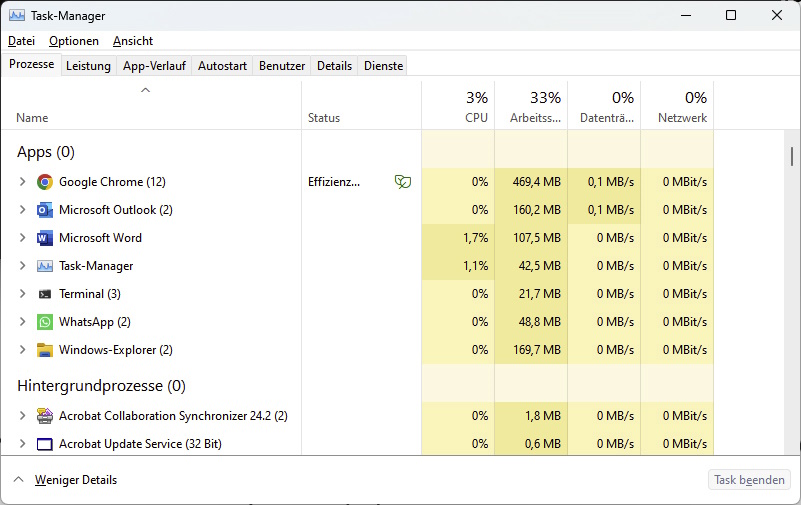Switch to the App-Verlauf tab

click(x=154, y=66)
